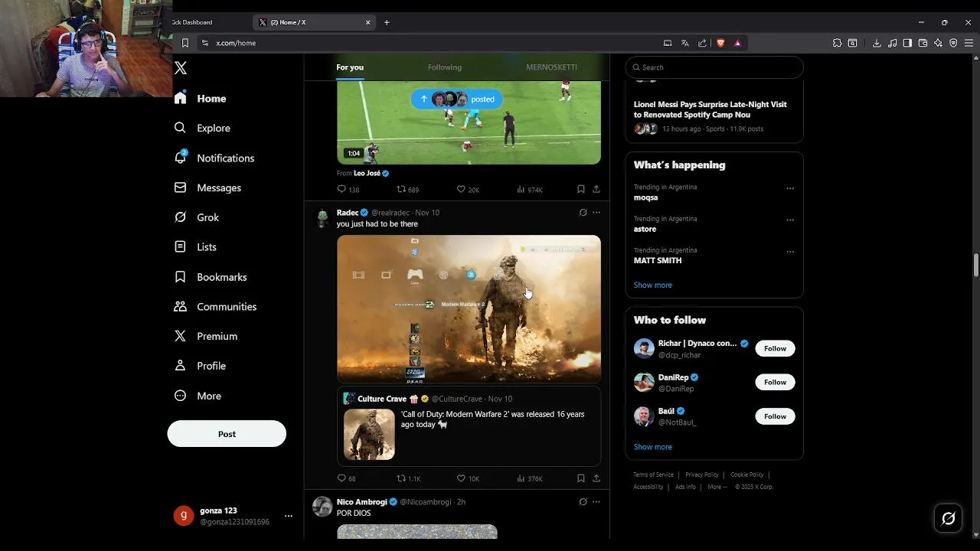Open more options on Radec's post

coord(596,213)
